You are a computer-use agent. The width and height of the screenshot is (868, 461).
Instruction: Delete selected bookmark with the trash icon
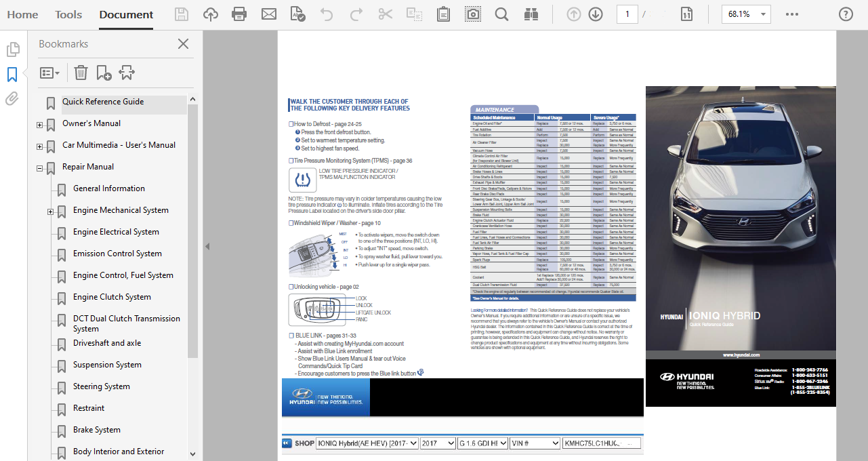coord(81,72)
